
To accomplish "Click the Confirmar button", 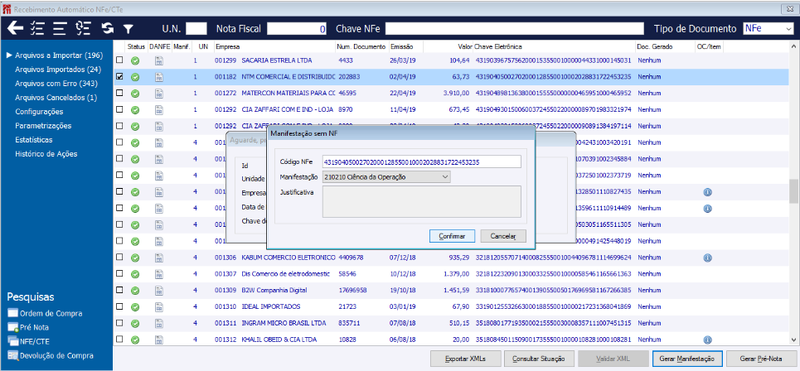I will coord(452,236).
